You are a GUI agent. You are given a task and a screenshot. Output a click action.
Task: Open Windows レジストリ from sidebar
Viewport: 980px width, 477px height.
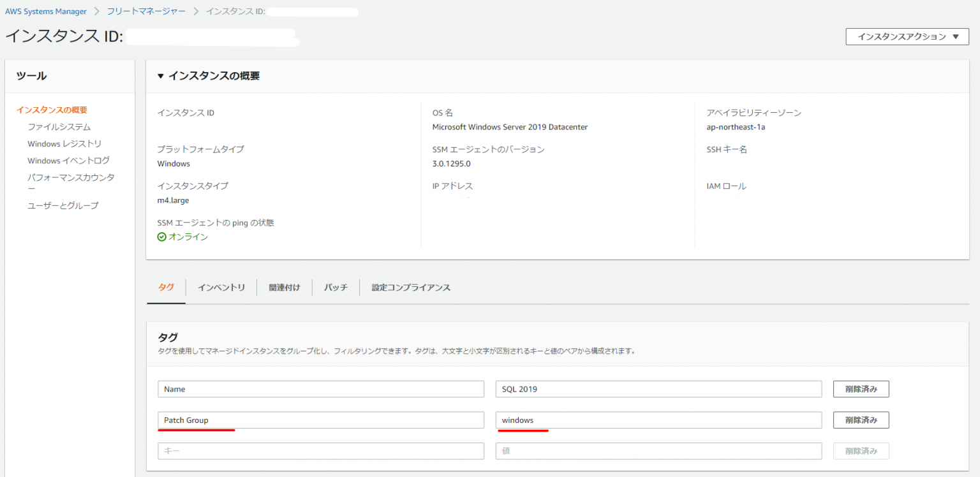click(x=64, y=143)
